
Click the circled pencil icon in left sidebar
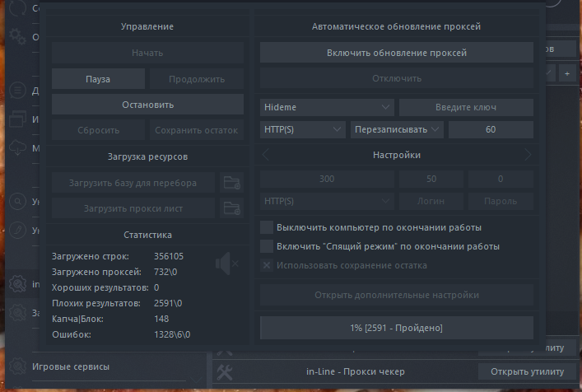point(17,230)
